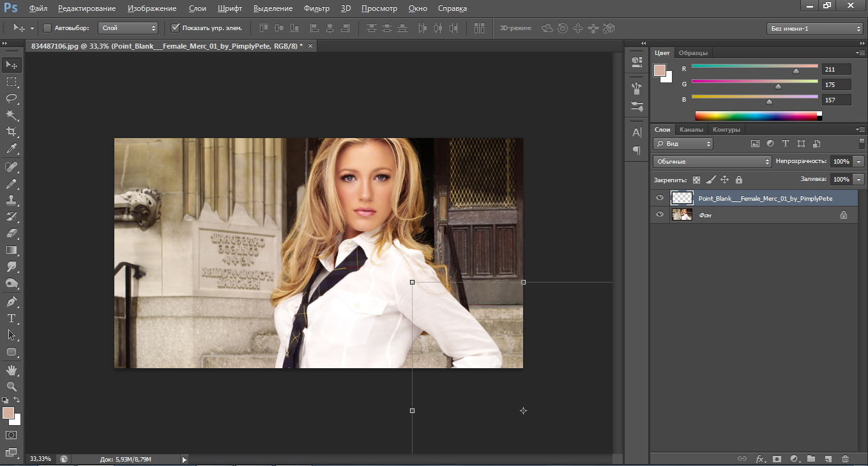Open the Вид layer filter dropdown
Viewport: 868px width, 466px height.
coord(682,144)
